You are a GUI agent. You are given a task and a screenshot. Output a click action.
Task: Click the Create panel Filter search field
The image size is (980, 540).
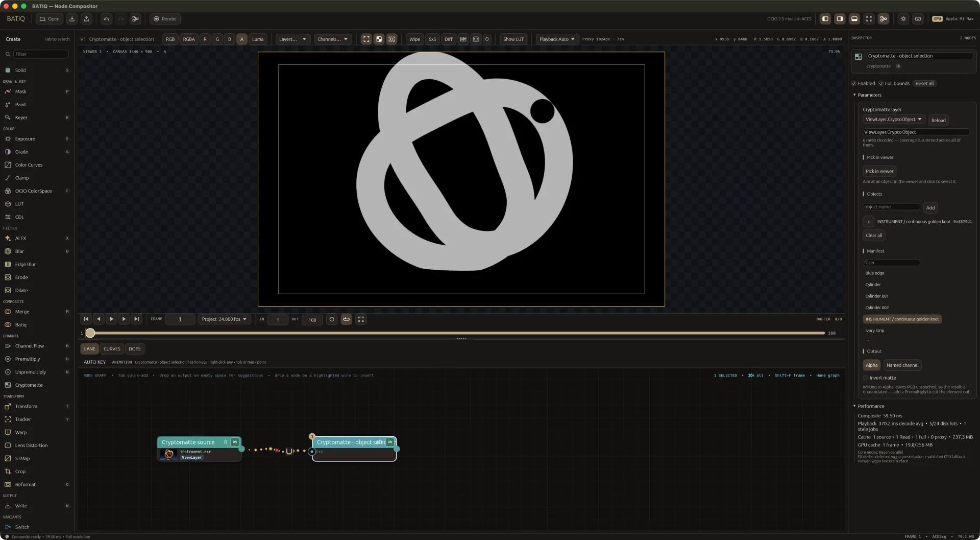[x=41, y=54]
